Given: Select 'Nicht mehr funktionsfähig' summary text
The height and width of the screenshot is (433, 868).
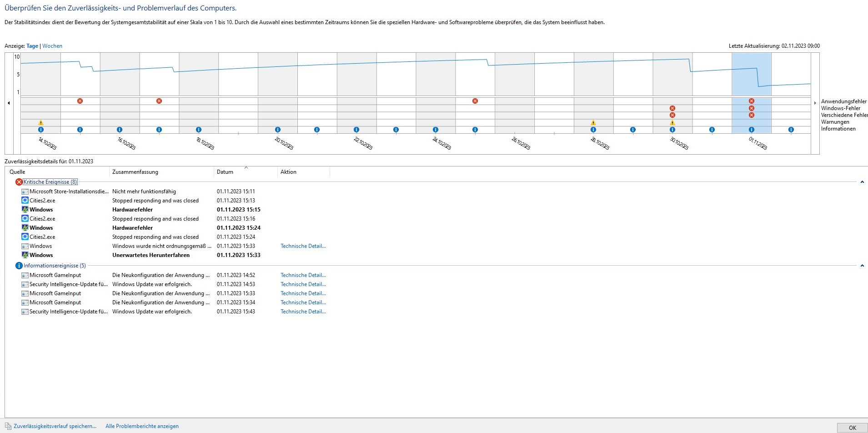Looking at the screenshot, I should pyautogui.click(x=144, y=191).
